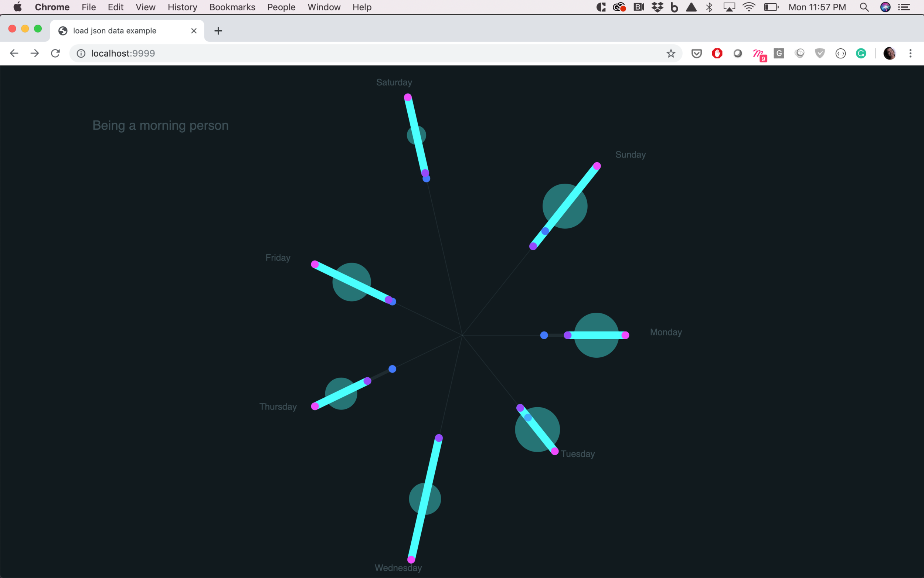Click the blue dot on Monday axis
This screenshot has width=924, height=578.
544,335
